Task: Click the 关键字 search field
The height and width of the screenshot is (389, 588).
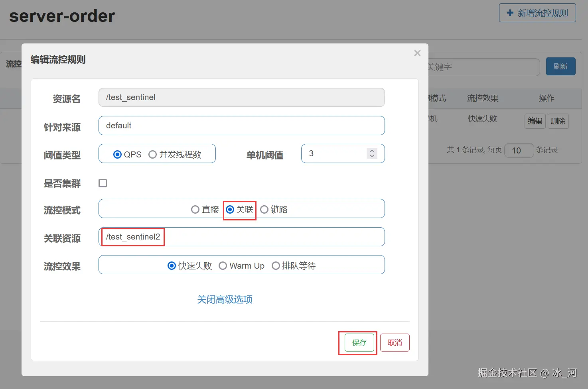Action: coord(483,67)
